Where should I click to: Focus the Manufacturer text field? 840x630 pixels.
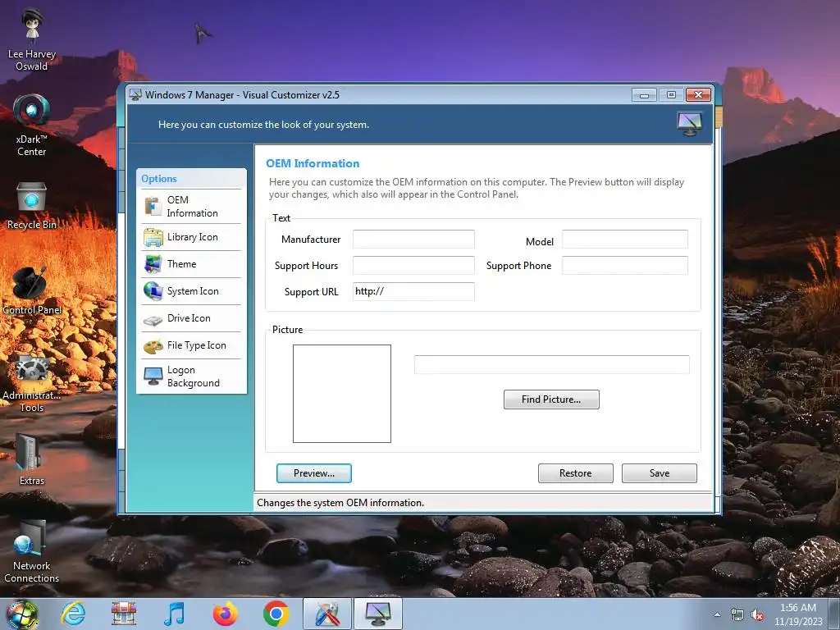click(x=413, y=239)
